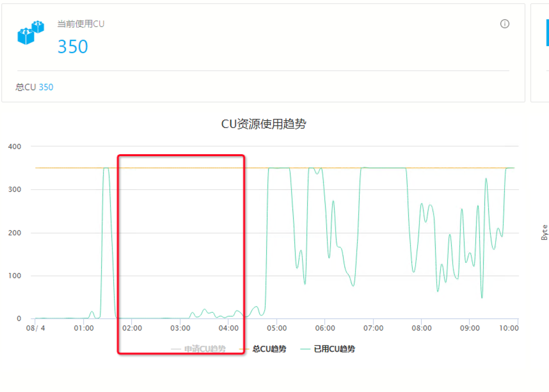This screenshot has height=392, width=549.
Task: Click the current CU value 350
Action: click(73, 47)
